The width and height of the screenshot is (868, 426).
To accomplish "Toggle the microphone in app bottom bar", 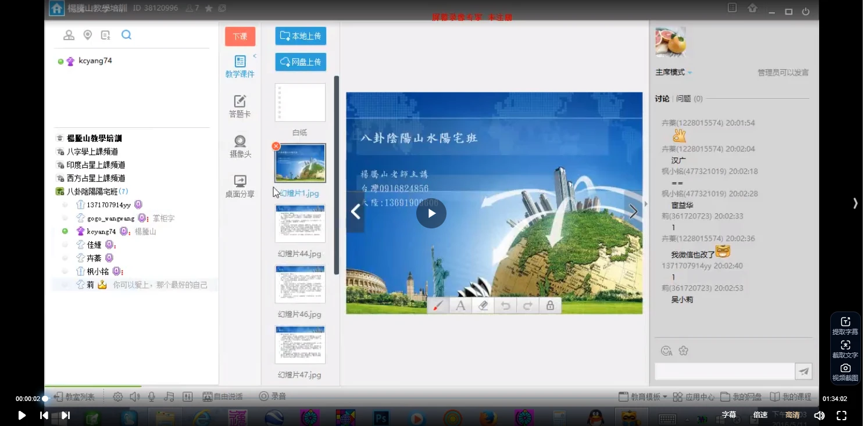I will (x=152, y=396).
